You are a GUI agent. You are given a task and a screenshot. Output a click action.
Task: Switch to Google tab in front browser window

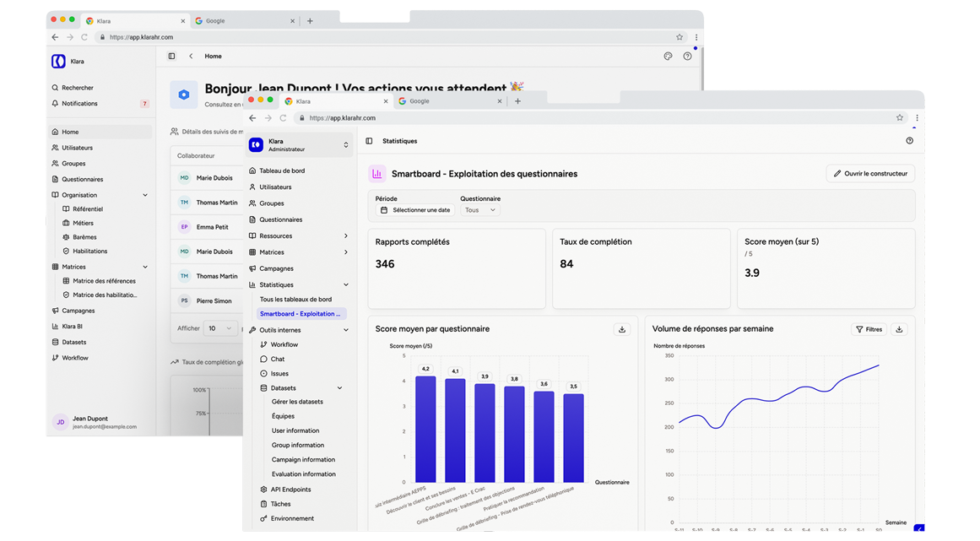[450, 101]
